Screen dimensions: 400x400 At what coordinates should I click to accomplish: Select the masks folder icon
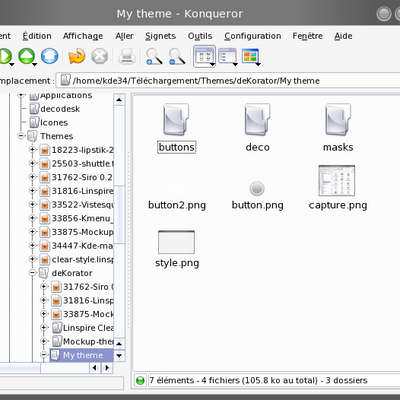click(338, 119)
